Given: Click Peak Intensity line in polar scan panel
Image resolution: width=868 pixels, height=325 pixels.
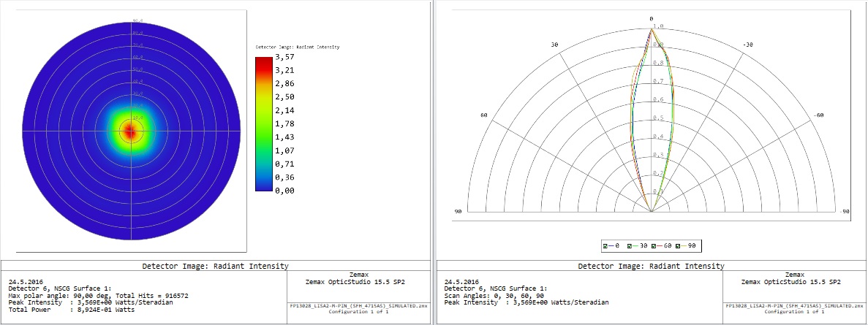Looking at the screenshot, I should (527, 303).
